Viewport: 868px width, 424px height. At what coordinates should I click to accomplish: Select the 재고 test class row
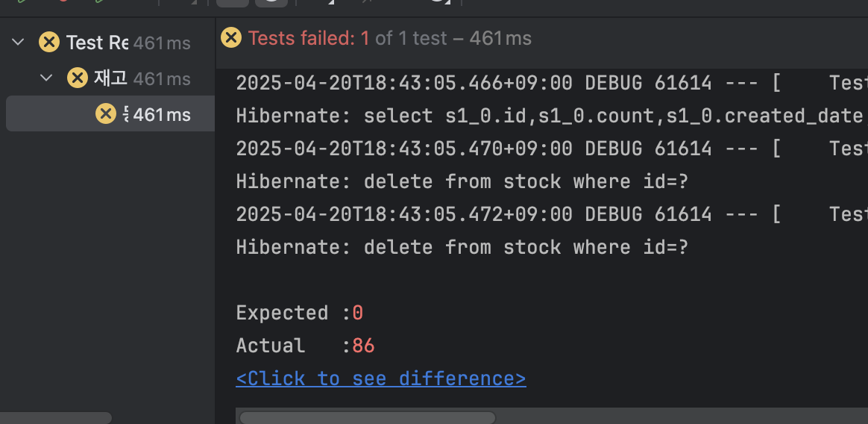click(x=107, y=78)
